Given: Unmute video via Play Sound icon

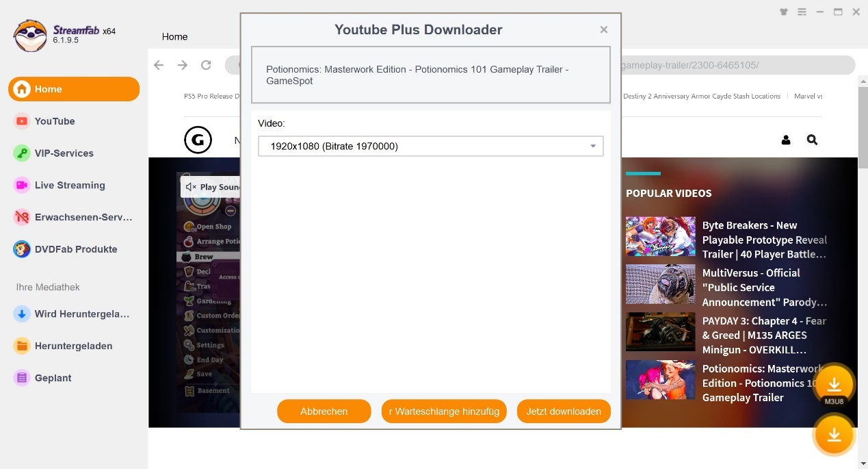Looking at the screenshot, I should 191,187.
